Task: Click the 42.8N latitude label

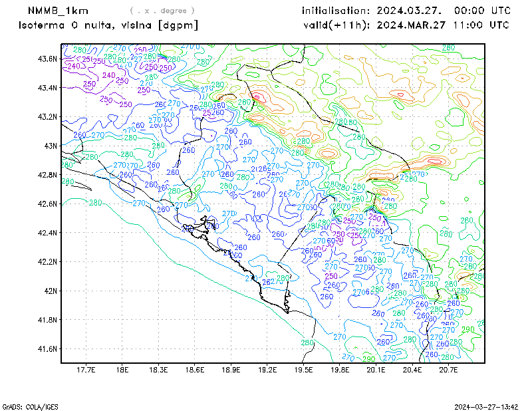Action: click(x=47, y=175)
